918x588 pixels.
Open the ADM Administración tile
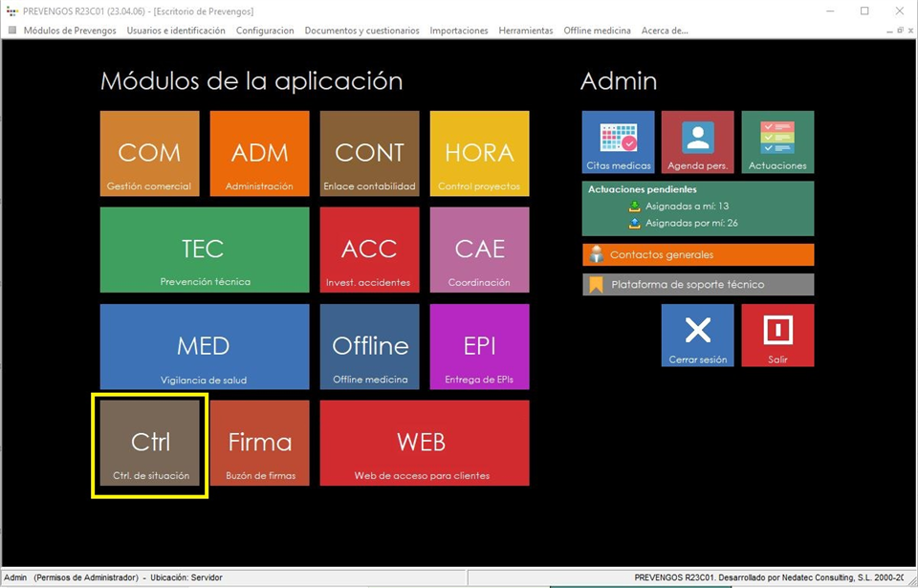point(259,153)
